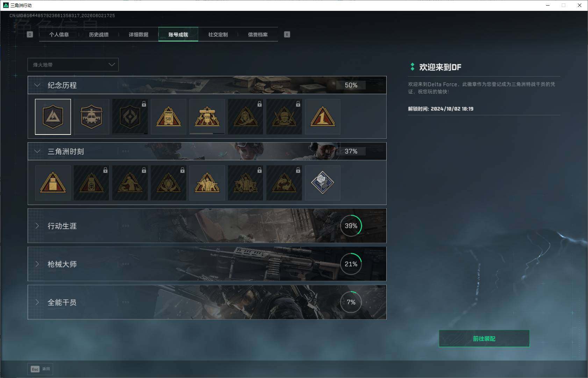Viewport: 588px width, 378px height.
Task: Switch to the 账号成就 tab
Action: [178, 34]
